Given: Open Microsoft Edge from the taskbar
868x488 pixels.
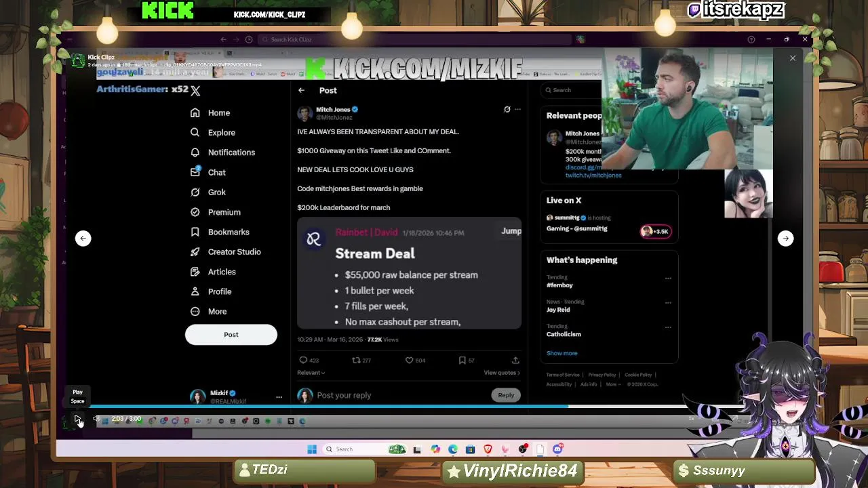Looking at the screenshot, I should point(453,449).
